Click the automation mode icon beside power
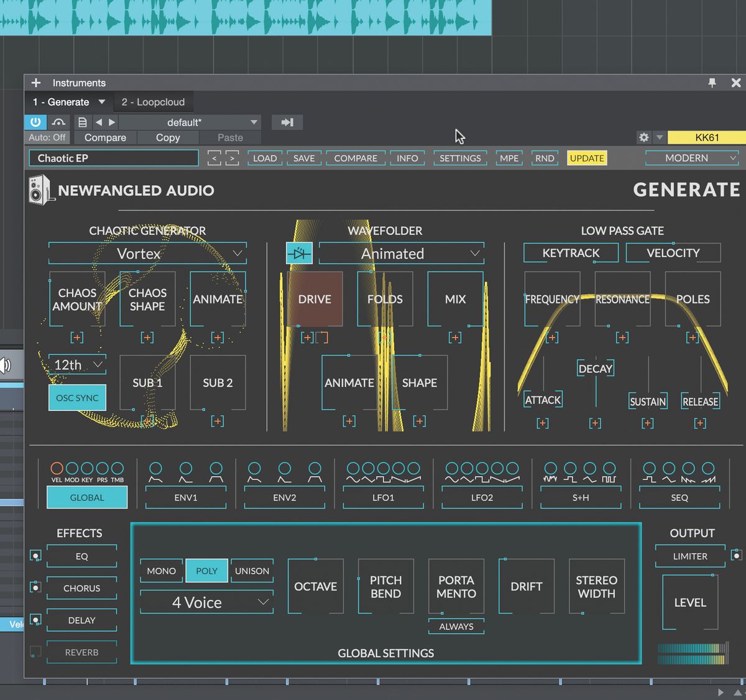 [58, 122]
